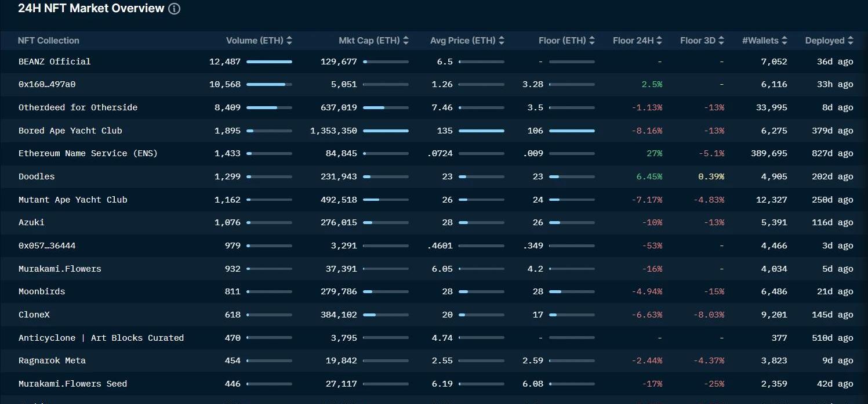Viewport: 868px width, 404px height.
Task: Click the 827d ago deployed value
Action: (x=833, y=153)
